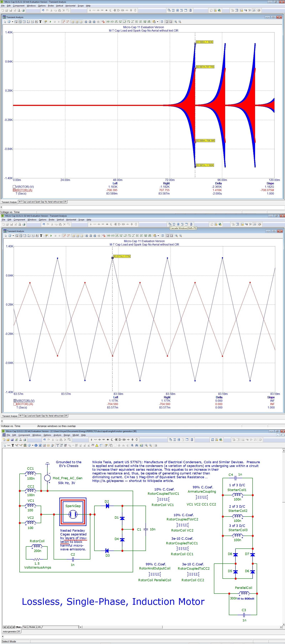
Task: Click the green Run button in top analysis toolbar
Action: (50, 22)
